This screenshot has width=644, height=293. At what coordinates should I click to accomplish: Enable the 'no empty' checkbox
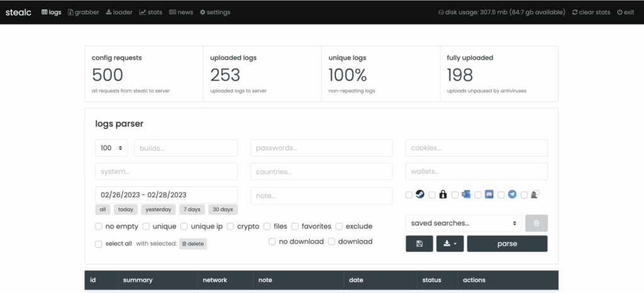pyautogui.click(x=99, y=226)
